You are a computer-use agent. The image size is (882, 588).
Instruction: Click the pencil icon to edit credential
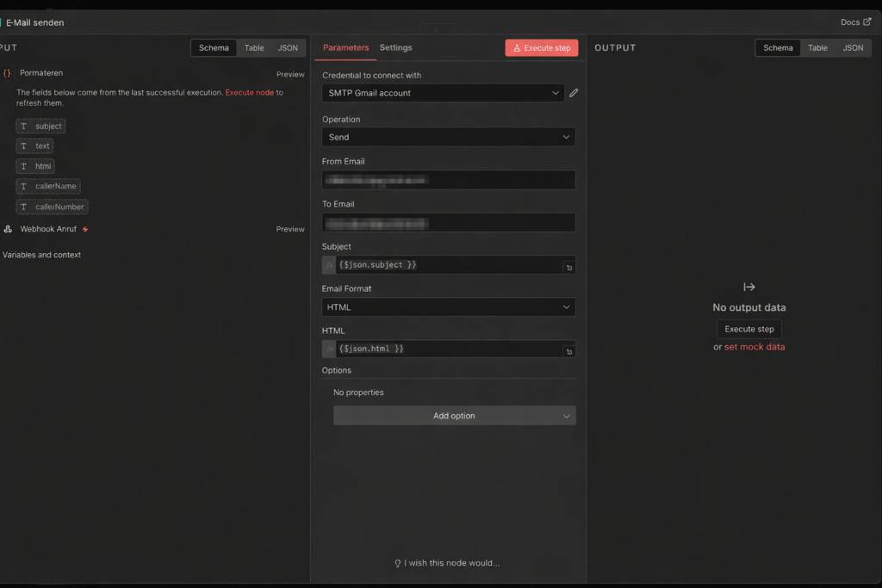574,93
